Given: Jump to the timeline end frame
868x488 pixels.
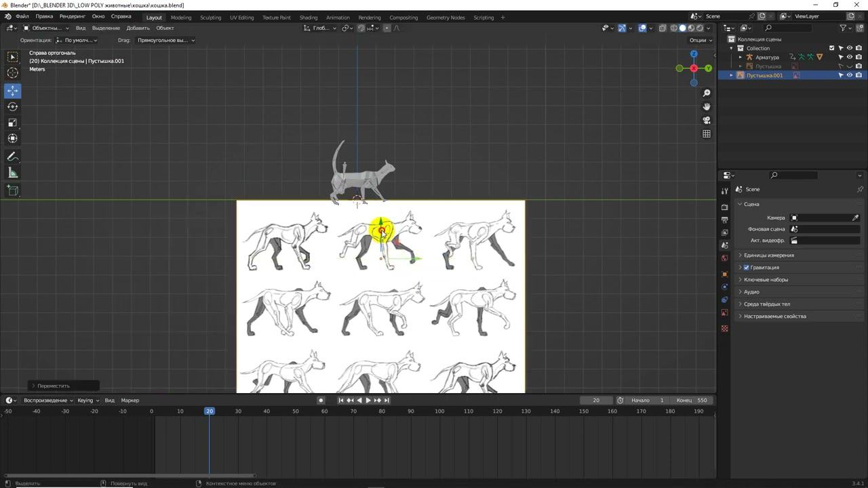Looking at the screenshot, I should tap(387, 400).
